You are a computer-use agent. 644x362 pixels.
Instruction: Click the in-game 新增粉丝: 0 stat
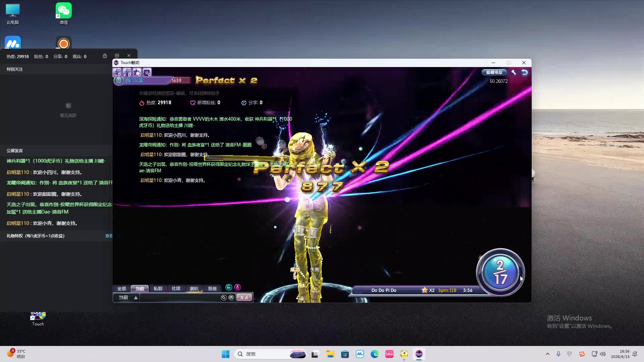pos(205,103)
